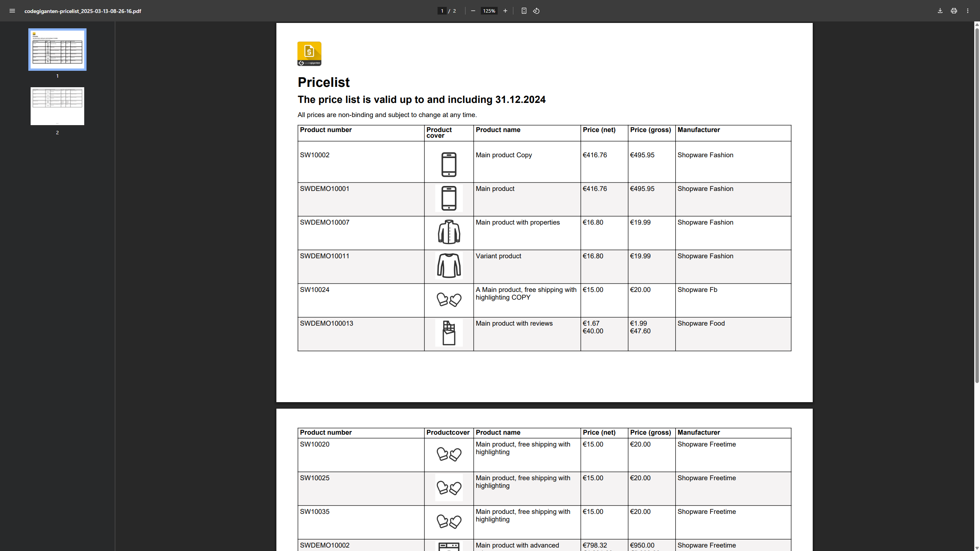Viewport: 980px width, 551px height.
Task: Click the sweater image for SWDEMO10011
Action: click(449, 266)
